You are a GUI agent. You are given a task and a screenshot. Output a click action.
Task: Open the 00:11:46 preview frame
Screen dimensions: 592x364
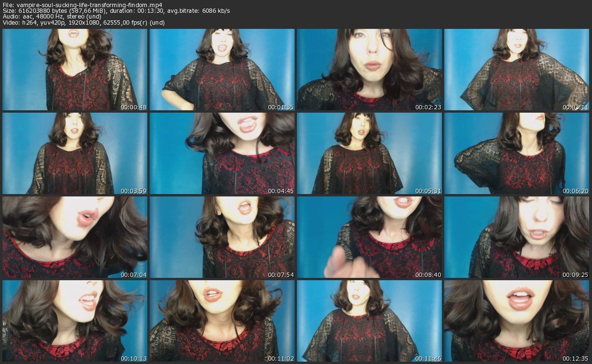point(369,321)
